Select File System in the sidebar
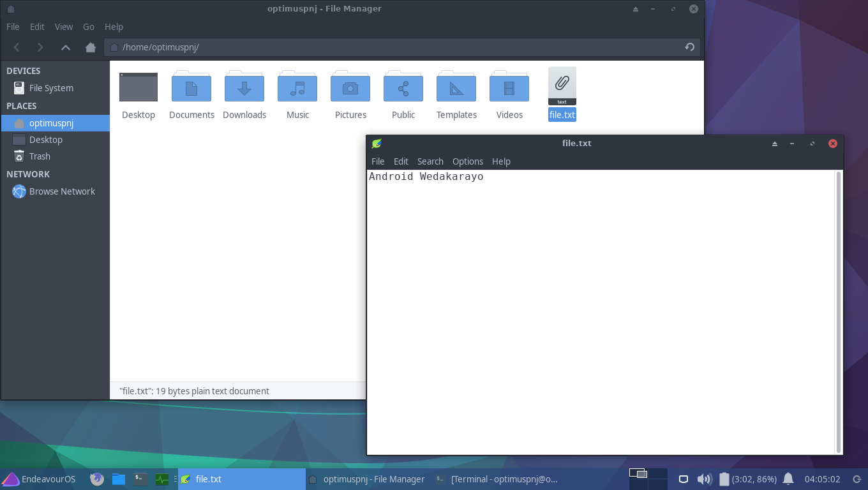The height and width of the screenshot is (490, 868). [x=56, y=88]
